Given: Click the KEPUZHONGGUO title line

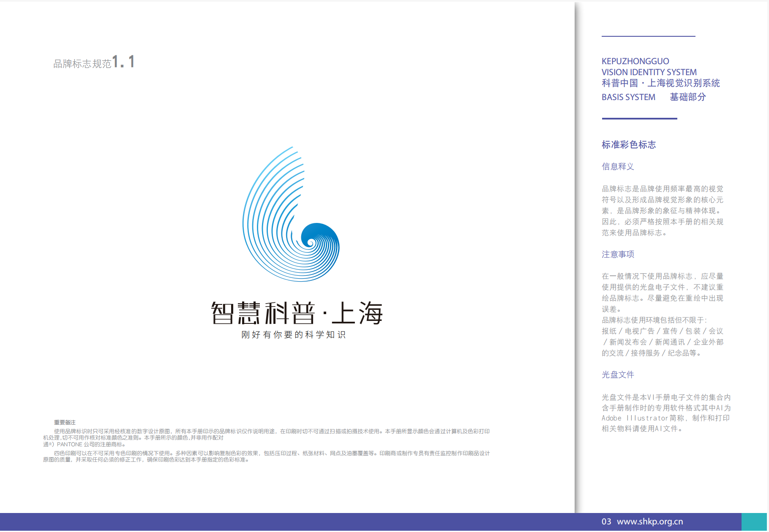Looking at the screenshot, I should tap(635, 61).
